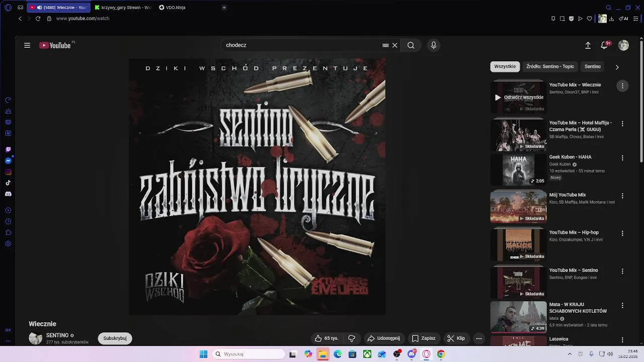Screen dimensions: 644x362
Task: Clear the search text with the X
Action: coord(395,45)
